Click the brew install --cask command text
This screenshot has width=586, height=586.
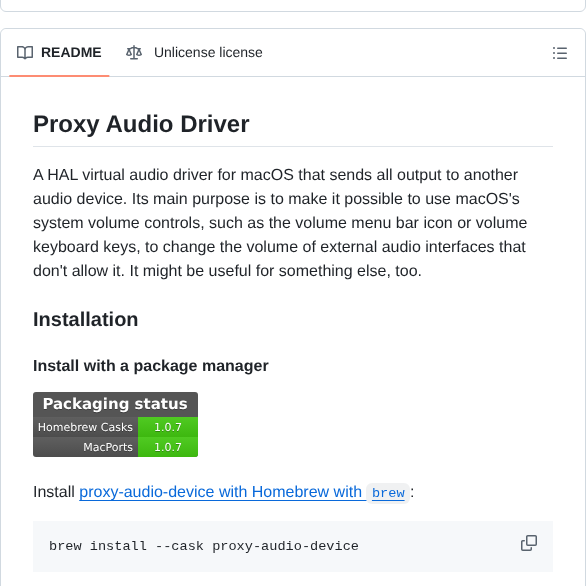(204, 546)
